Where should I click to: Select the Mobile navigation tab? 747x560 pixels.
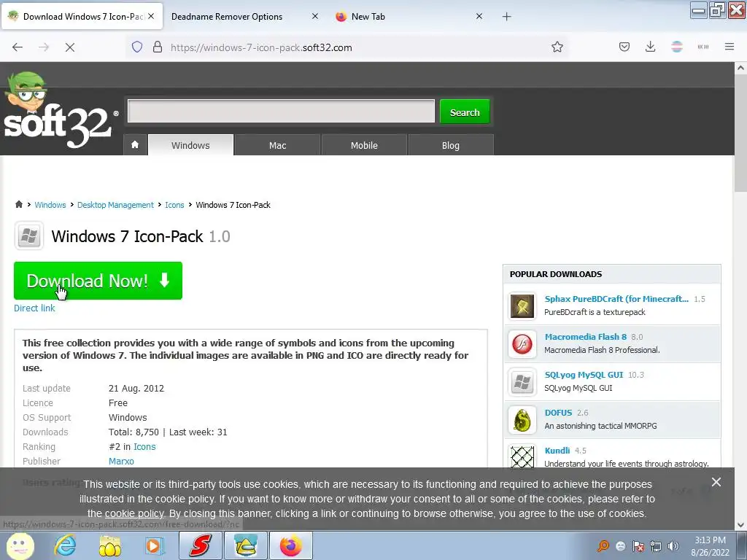click(364, 145)
